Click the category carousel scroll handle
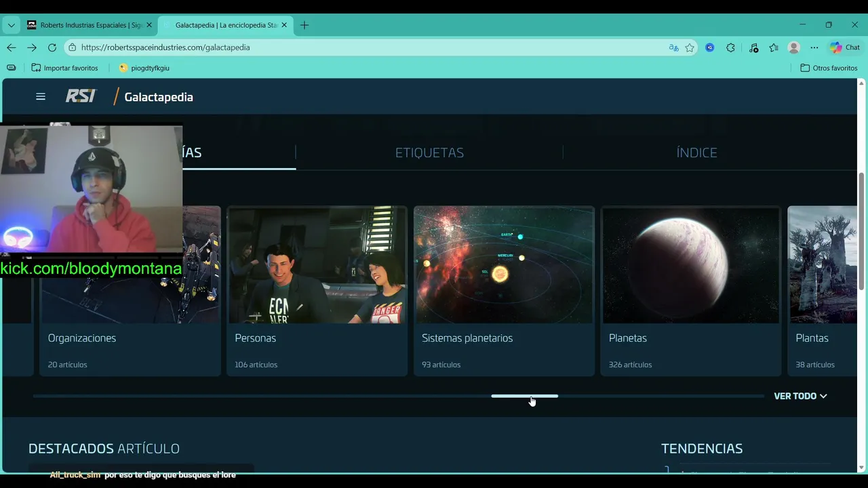 (525, 396)
